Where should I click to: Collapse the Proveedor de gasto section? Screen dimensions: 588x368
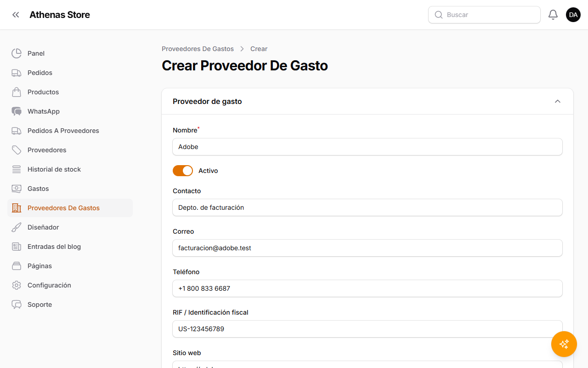[x=558, y=101]
